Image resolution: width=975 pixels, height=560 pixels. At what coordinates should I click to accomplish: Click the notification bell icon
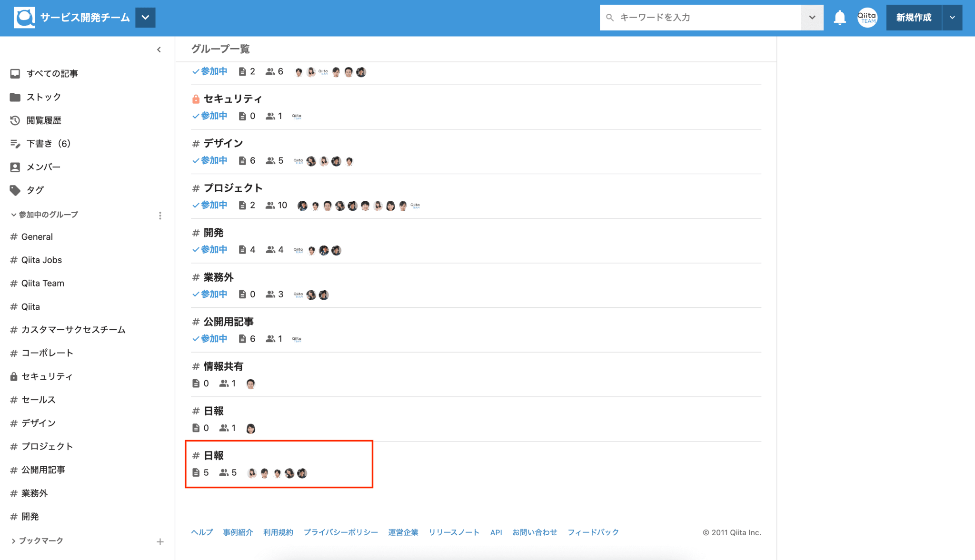tap(839, 18)
